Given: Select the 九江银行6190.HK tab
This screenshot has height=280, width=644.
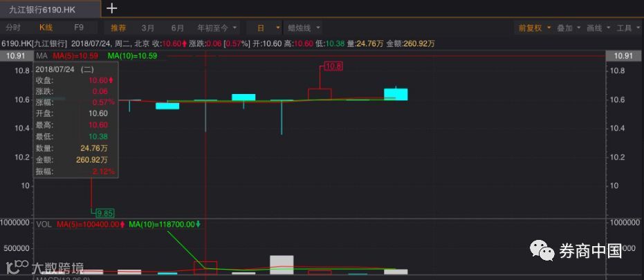Looking at the screenshot, I should coord(50,8).
